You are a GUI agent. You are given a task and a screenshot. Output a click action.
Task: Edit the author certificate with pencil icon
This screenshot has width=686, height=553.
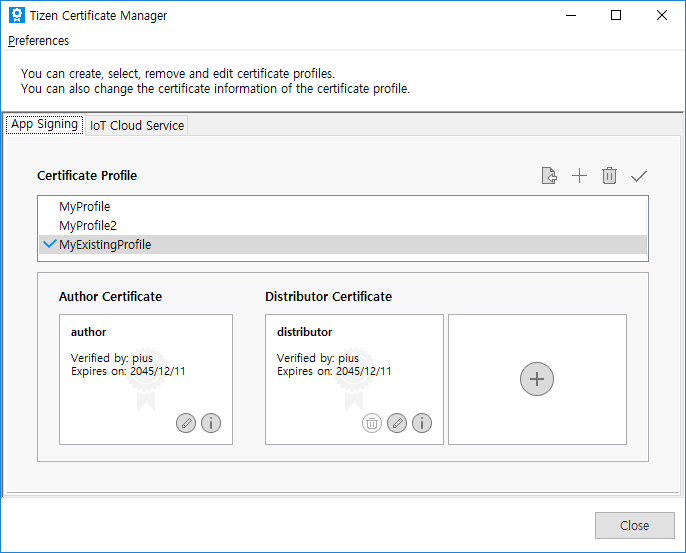186,423
